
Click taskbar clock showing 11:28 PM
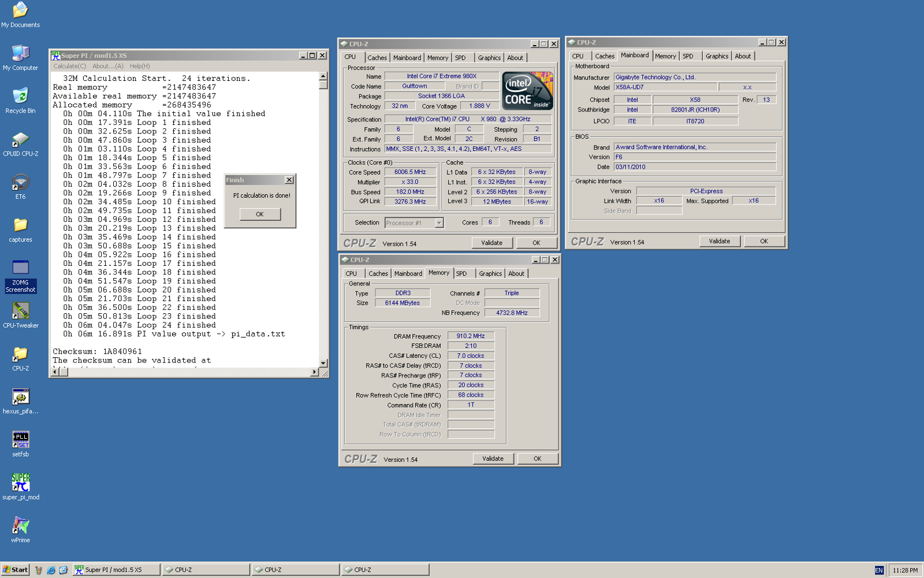click(x=905, y=570)
